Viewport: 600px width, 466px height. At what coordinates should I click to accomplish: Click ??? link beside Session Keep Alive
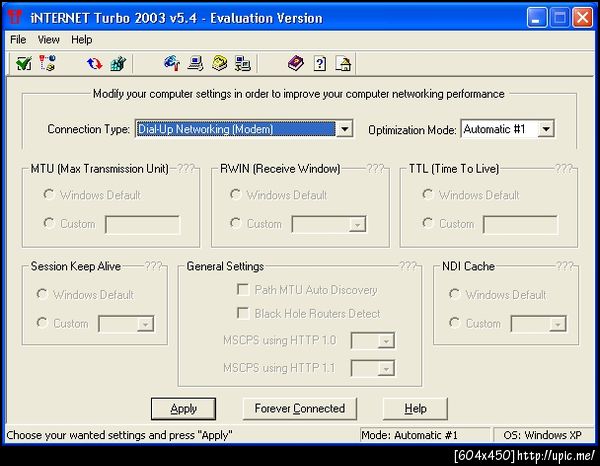(x=153, y=266)
